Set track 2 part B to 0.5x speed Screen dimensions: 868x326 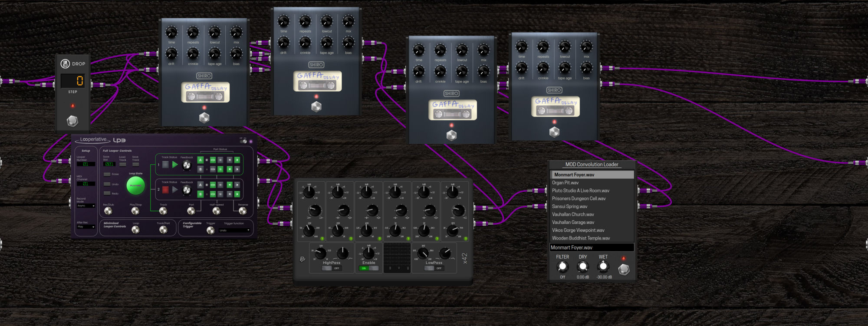(x=213, y=194)
